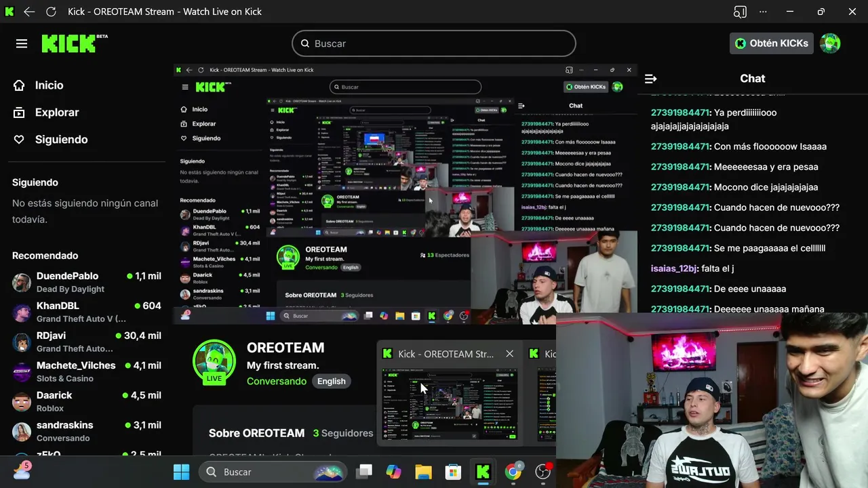Open Microsoft Store from the bottom taskbar
The width and height of the screenshot is (868, 488).
453,472
